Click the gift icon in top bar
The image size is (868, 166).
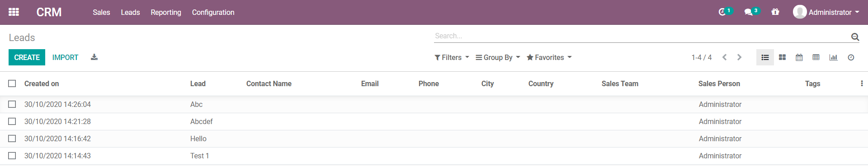[x=775, y=12]
